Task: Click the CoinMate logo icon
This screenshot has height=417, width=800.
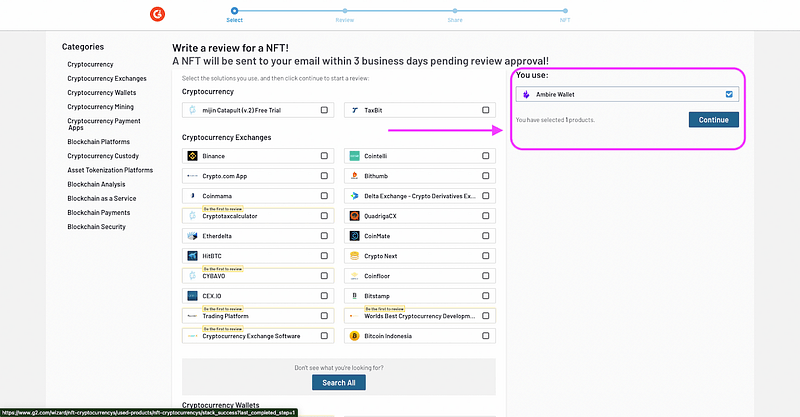Action: point(354,236)
